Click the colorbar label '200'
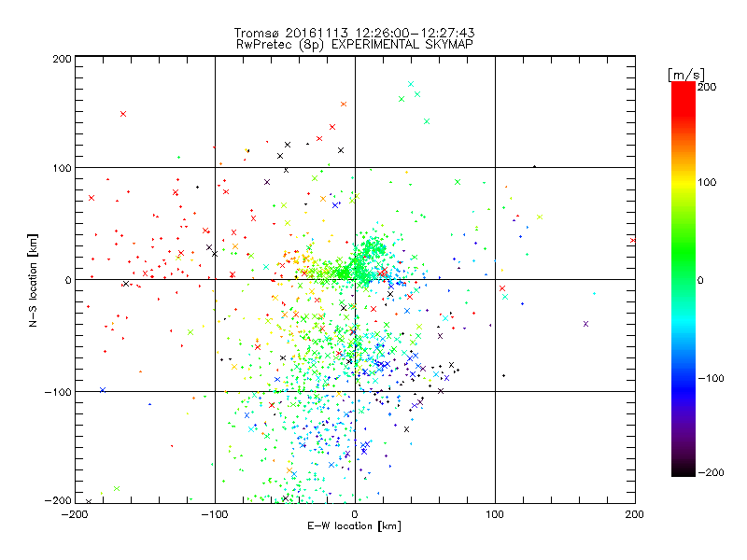The height and width of the screenshot is (560, 747). pos(707,87)
